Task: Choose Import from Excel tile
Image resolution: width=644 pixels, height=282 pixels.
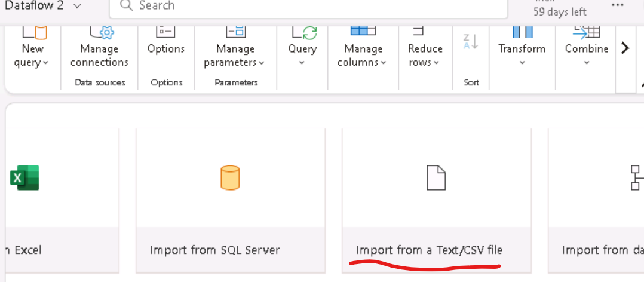Action: point(62,201)
